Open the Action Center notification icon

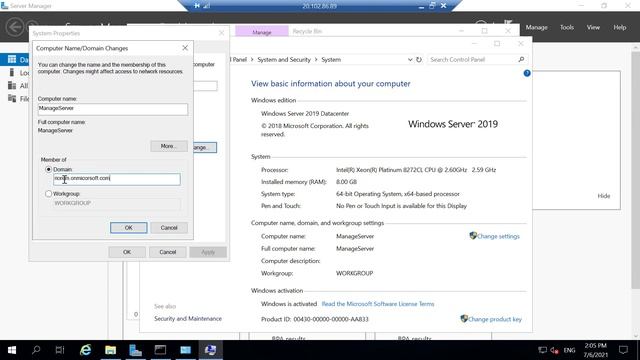[623, 350]
